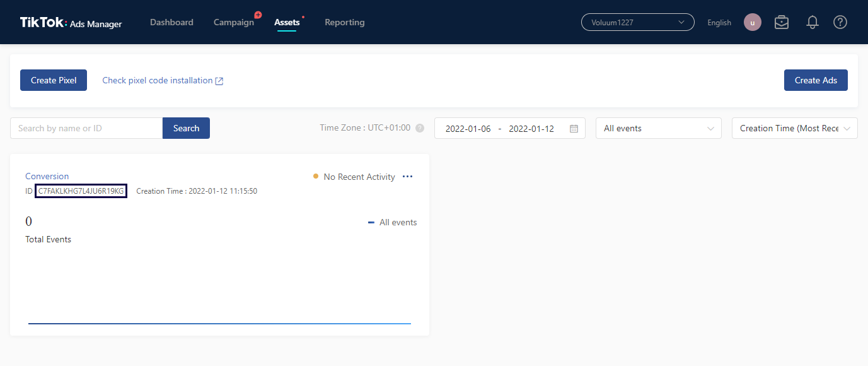Expand the All events filter dropdown
Image resolution: width=868 pixels, height=366 pixels.
click(658, 128)
